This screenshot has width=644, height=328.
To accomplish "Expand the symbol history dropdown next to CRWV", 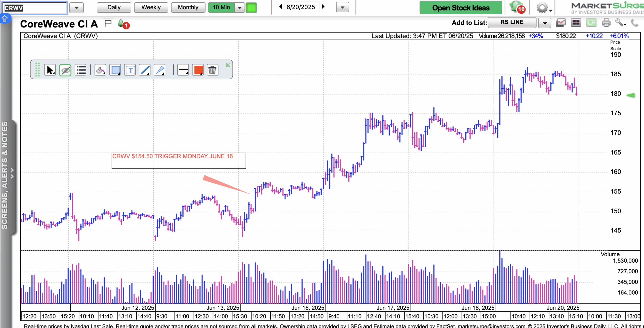I will (76, 8).
